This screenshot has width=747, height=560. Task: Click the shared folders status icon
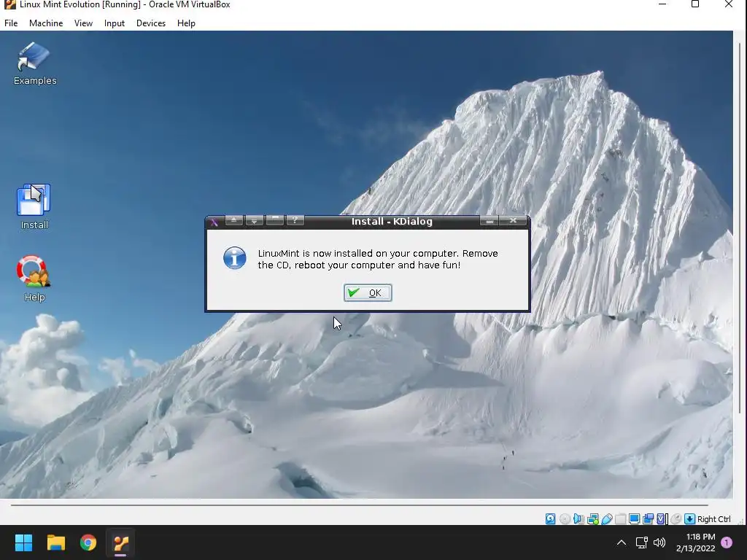(x=620, y=519)
